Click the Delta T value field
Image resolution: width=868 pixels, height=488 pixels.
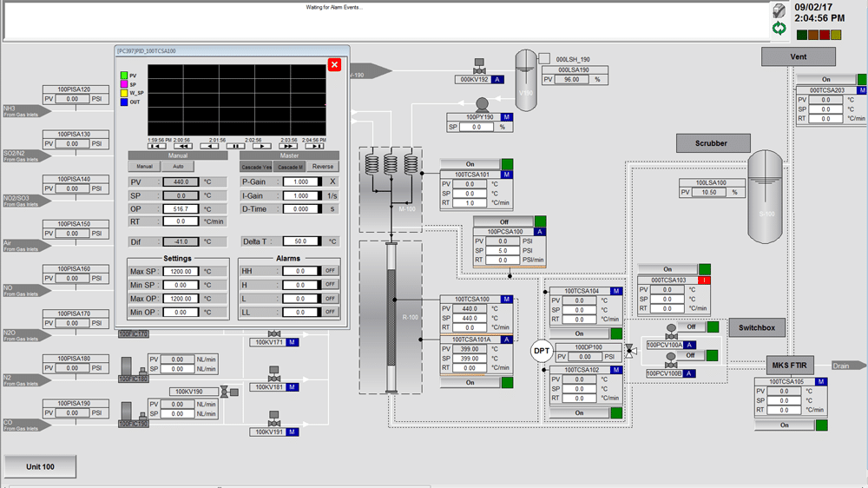[302, 241]
